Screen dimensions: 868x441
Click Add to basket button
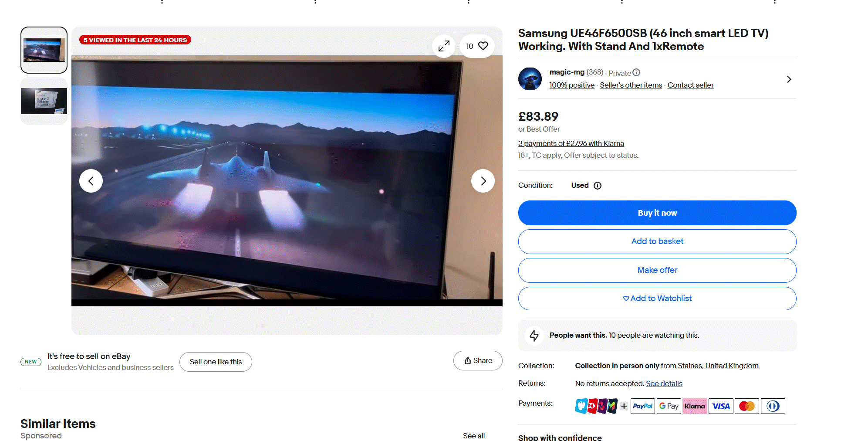coord(657,241)
